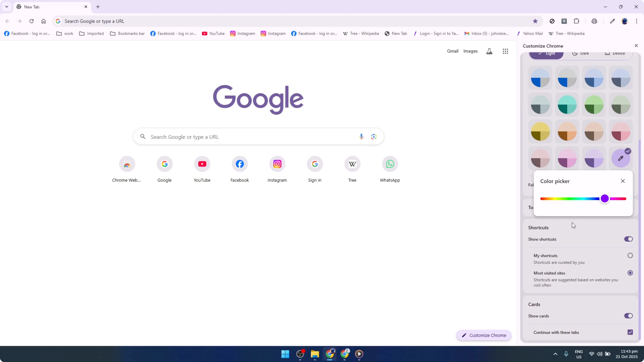Open Google Lens image search
This screenshot has width=644, height=362.
coord(374,137)
